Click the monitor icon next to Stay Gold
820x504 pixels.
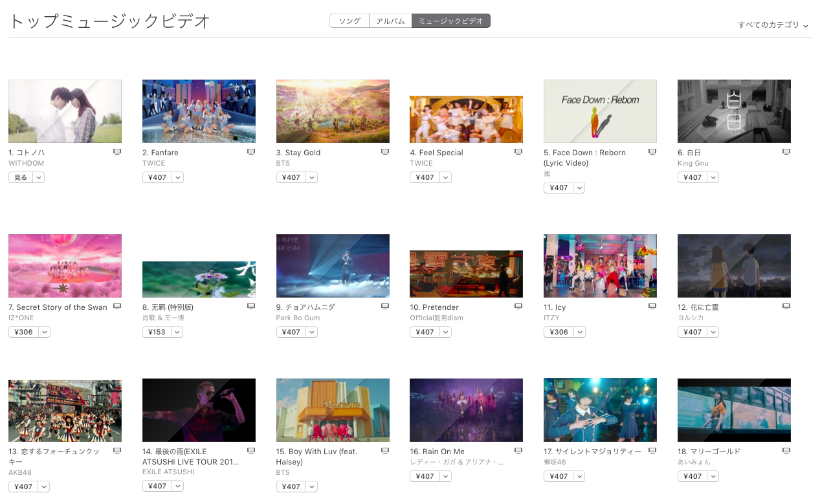pos(384,151)
